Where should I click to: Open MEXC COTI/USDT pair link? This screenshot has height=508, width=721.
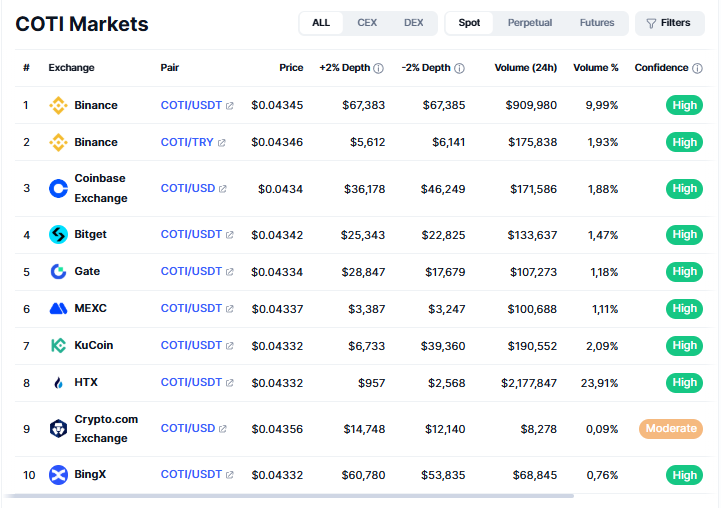coord(191,308)
